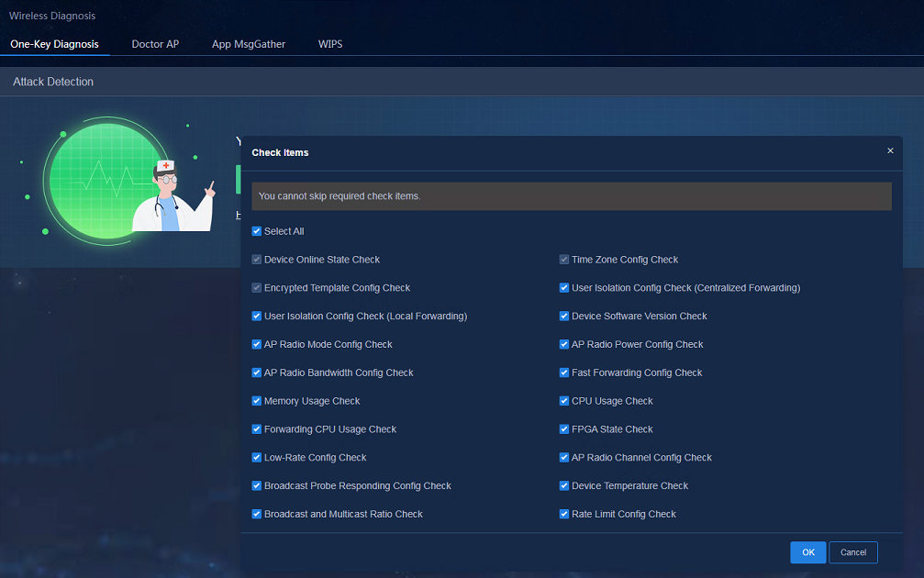
Task: Disable Device Temperature Check
Action: tap(564, 485)
